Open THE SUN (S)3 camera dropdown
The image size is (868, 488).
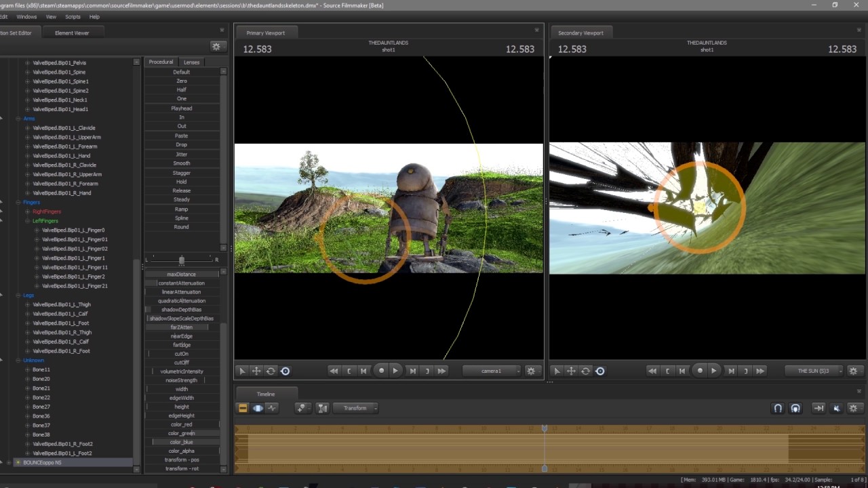pyautogui.click(x=814, y=371)
